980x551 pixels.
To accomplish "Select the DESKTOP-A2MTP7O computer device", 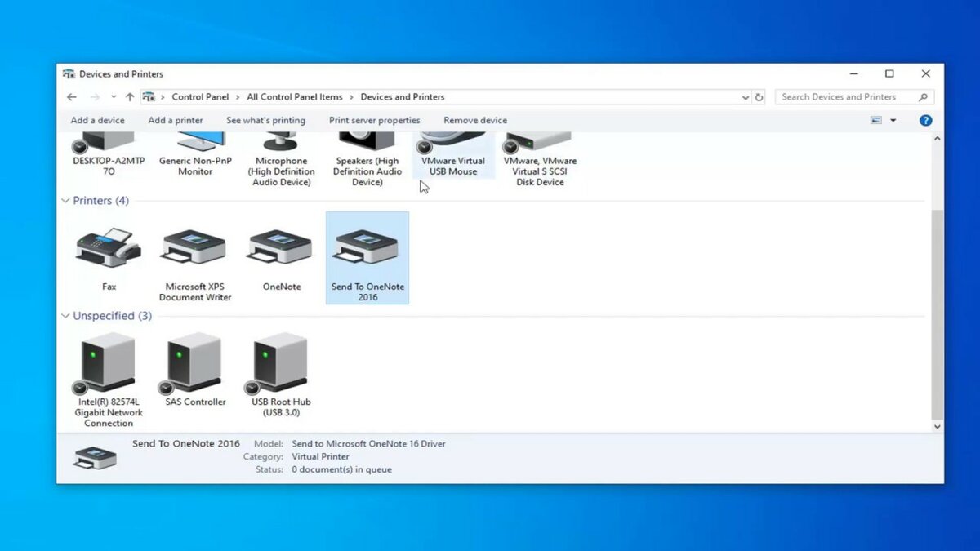I will pos(109,155).
